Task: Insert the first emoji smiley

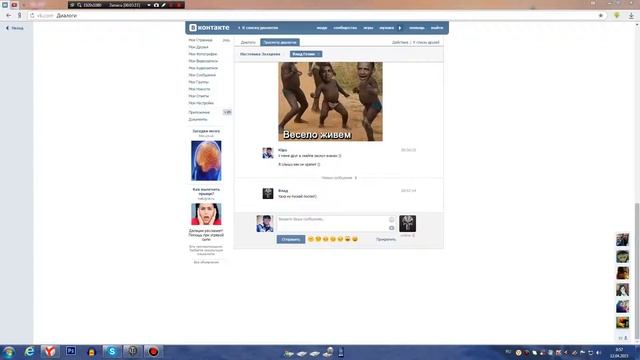Action: click(x=311, y=239)
